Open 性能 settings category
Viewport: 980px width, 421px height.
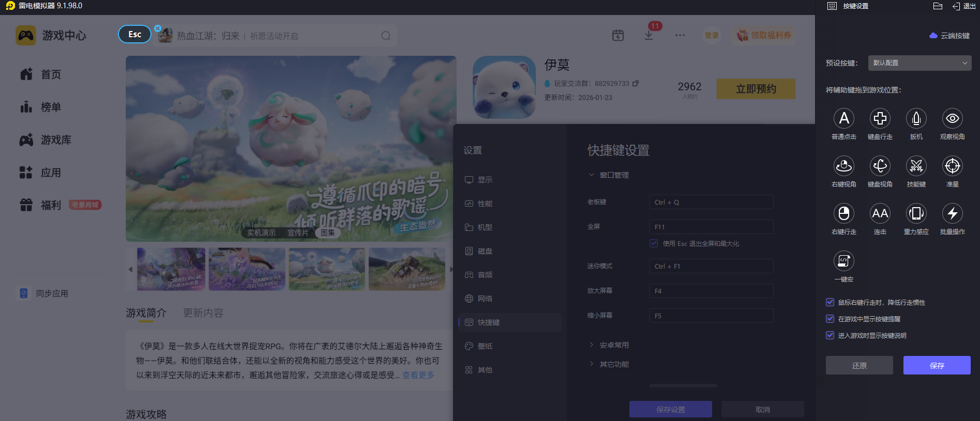click(510, 204)
